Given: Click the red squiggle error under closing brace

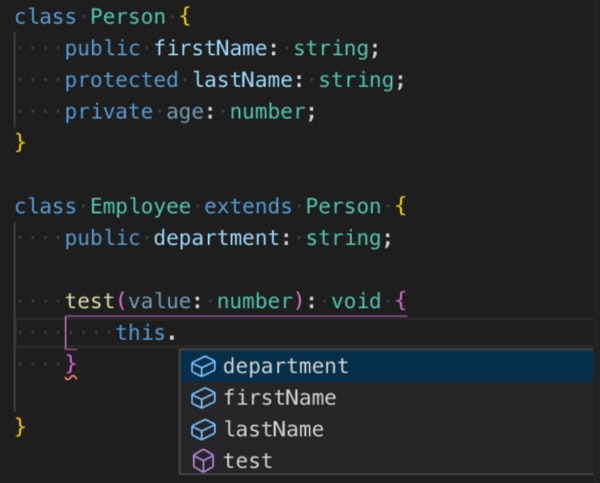Looking at the screenshot, I should (71, 378).
